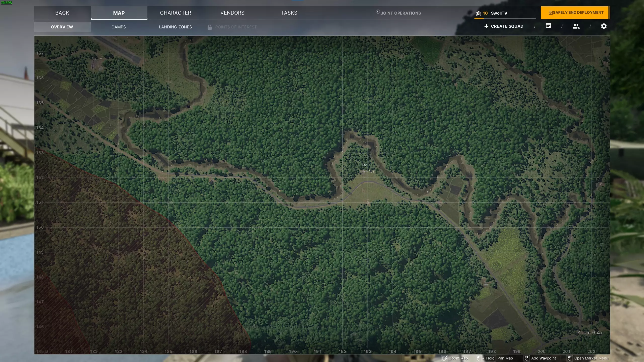Screen dimensions: 644x362
Task: Click the Add Waypoint mouse icon
Action: (527, 358)
